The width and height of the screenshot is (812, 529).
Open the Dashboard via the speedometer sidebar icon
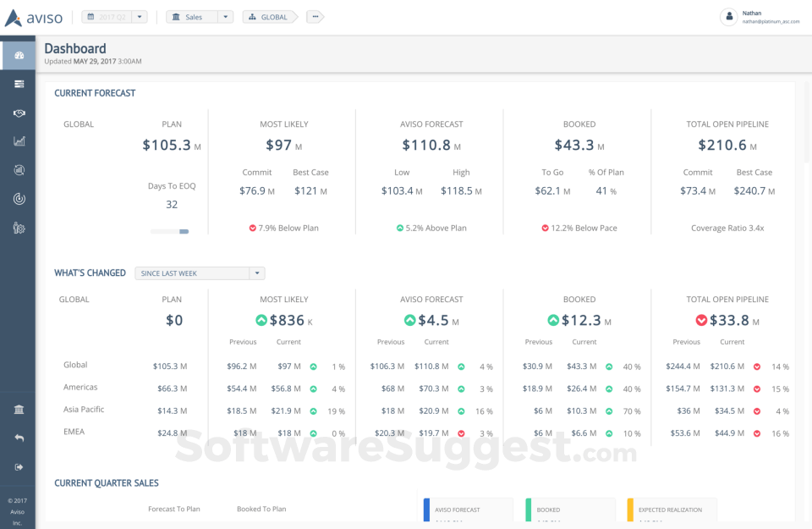[x=19, y=54]
